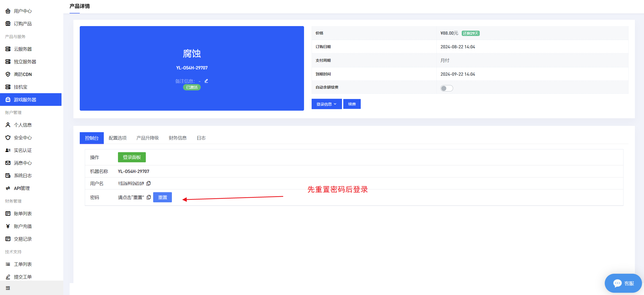Click the 游戏服务器 sidebar icon
The image size is (644, 295).
[x=9, y=100]
